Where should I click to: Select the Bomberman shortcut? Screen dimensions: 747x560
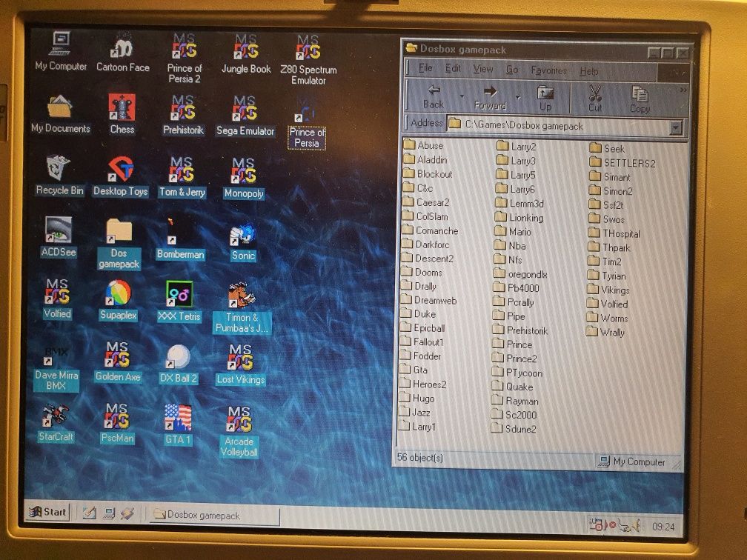click(x=181, y=238)
